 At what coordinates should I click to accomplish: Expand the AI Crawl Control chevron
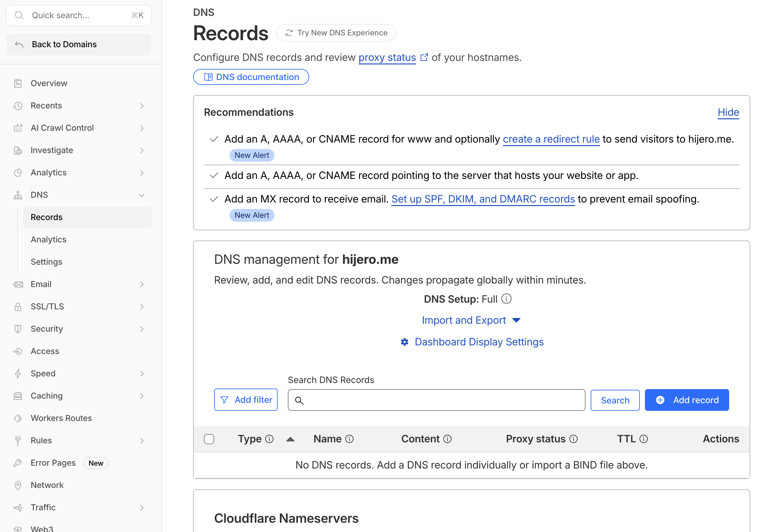[142, 128]
